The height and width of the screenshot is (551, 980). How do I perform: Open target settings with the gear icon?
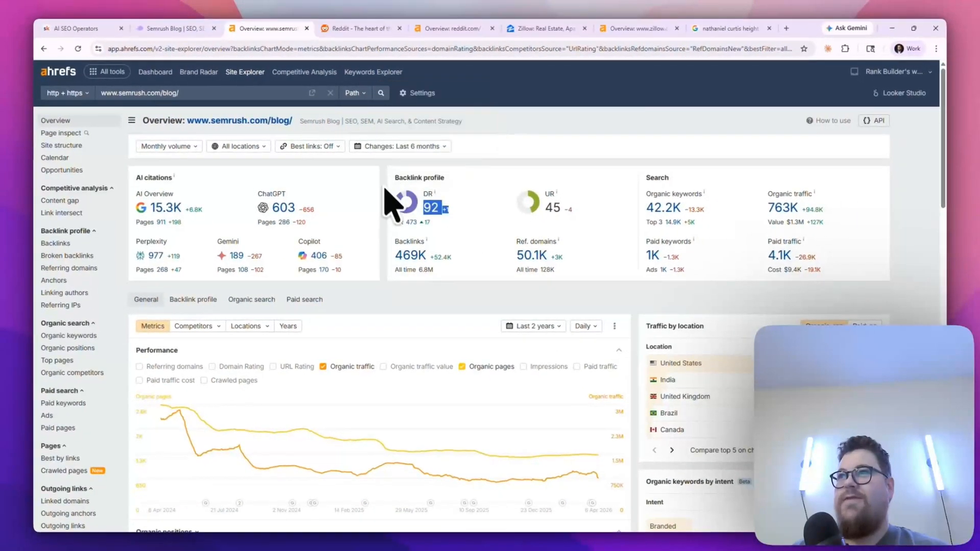[x=403, y=92]
